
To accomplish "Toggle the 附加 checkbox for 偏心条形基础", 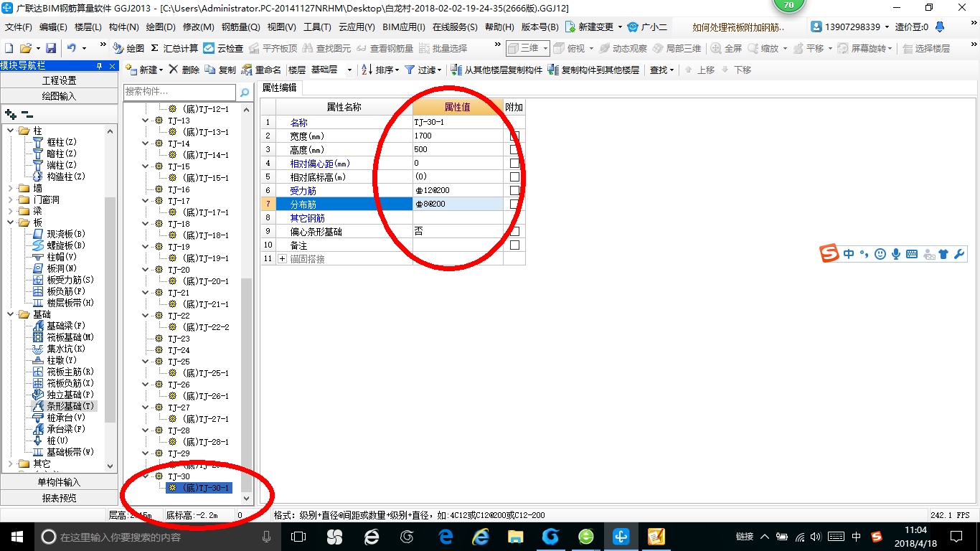I will click(x=514, y=232).
